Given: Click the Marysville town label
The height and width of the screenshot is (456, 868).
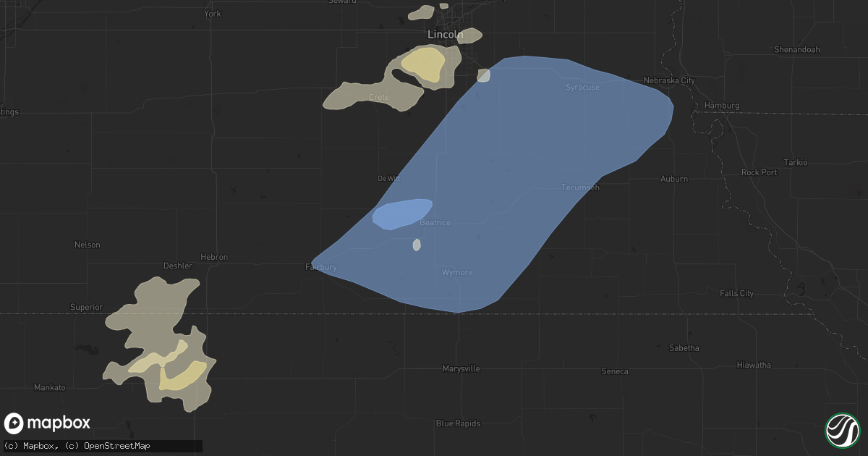Looking at the screenshot, I should 461,368.
